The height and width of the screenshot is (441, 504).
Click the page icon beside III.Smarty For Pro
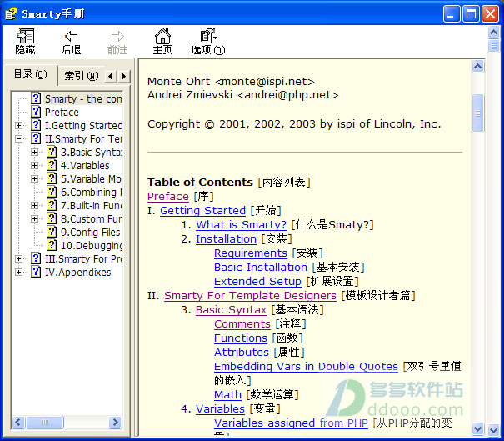point(36,258)
